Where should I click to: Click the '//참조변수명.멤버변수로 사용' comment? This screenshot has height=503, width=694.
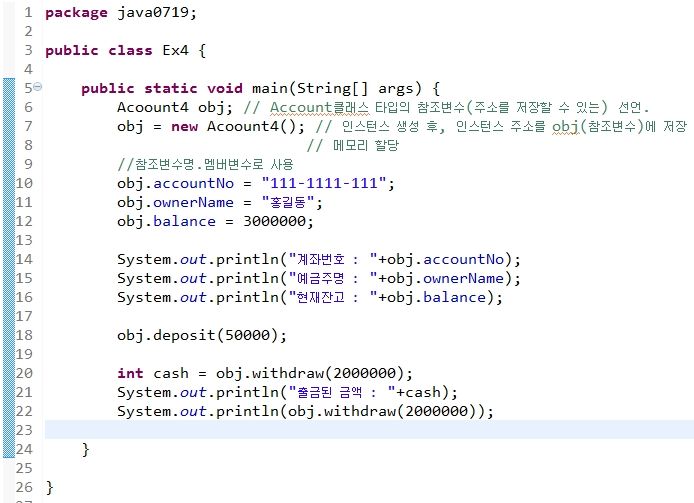click(x=205, y=164)
